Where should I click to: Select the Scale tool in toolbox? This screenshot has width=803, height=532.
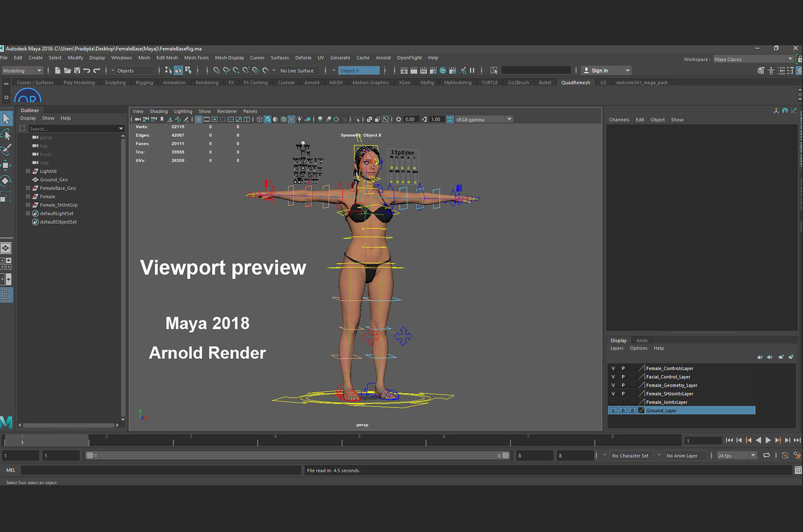6,196
